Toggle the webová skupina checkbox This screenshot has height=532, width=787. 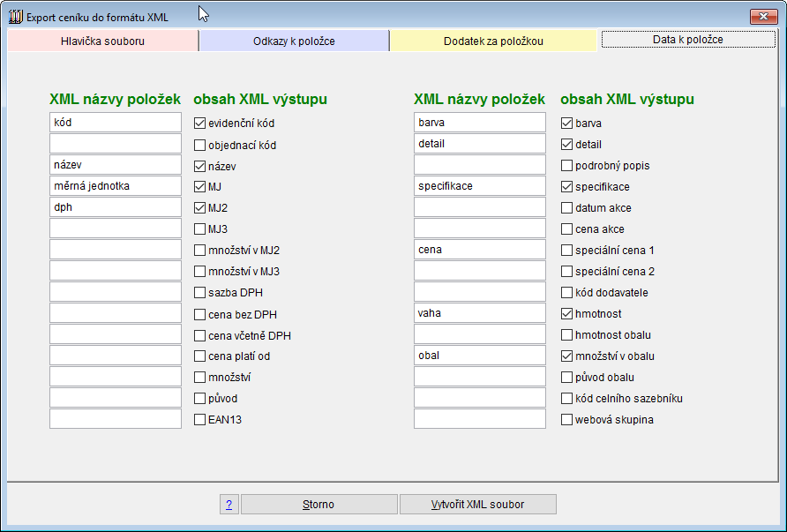[567, 420]
